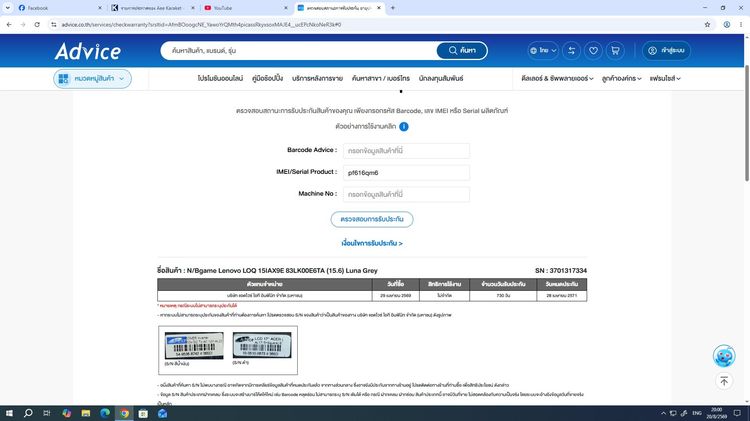750x421 pixels.
Task: Open the notification center icon
Action: [737, 413]
